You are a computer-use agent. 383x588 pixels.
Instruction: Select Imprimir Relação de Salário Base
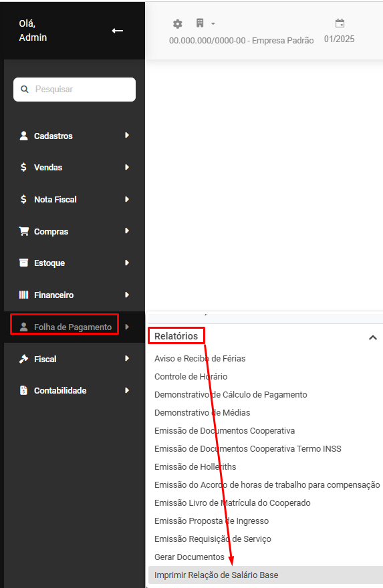click(x=265, y=575)
